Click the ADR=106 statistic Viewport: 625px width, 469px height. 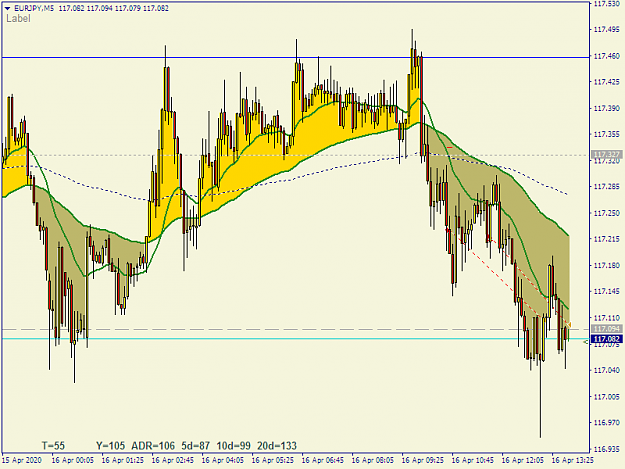click(153, 445)
